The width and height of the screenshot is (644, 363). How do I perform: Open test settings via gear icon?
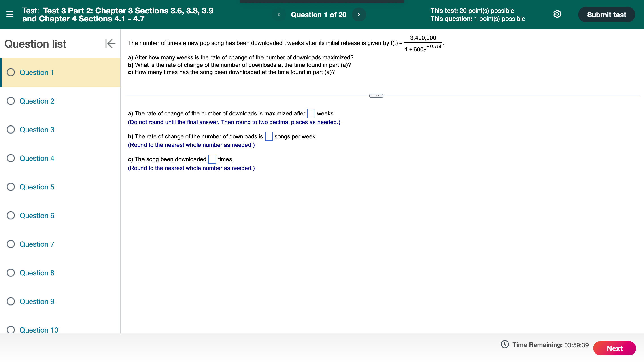tap(557, 14)
